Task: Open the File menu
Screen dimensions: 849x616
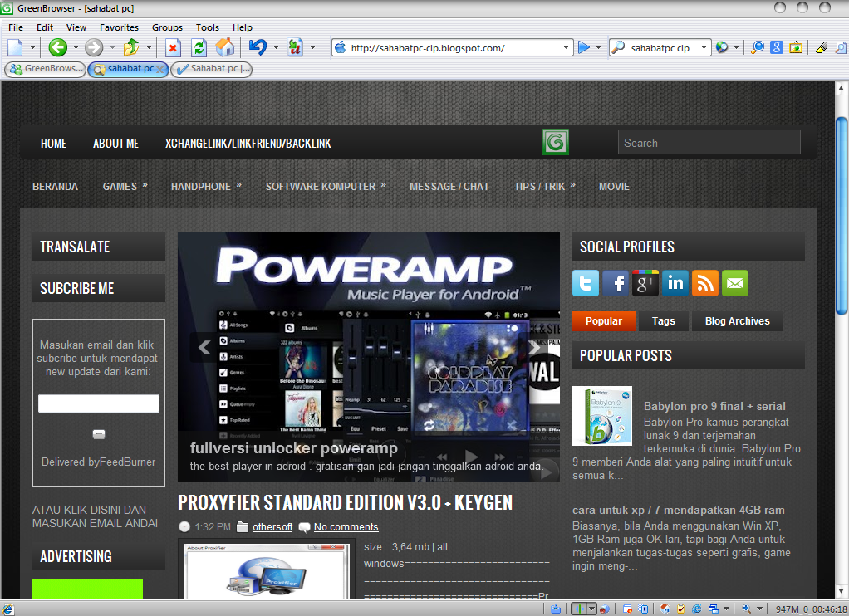Action: pos(15,27)
